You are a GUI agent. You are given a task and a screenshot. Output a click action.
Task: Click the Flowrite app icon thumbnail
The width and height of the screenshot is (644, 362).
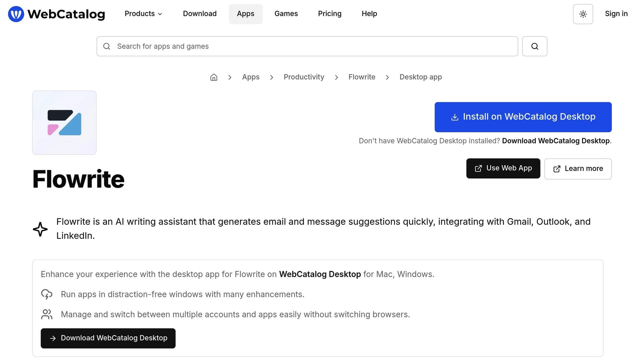pyautogui.click(x=64, y=123)
